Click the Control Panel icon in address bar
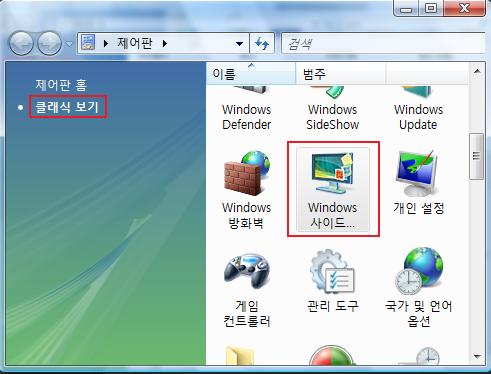This screenshot has width=491, height=374. coord(88,43)
